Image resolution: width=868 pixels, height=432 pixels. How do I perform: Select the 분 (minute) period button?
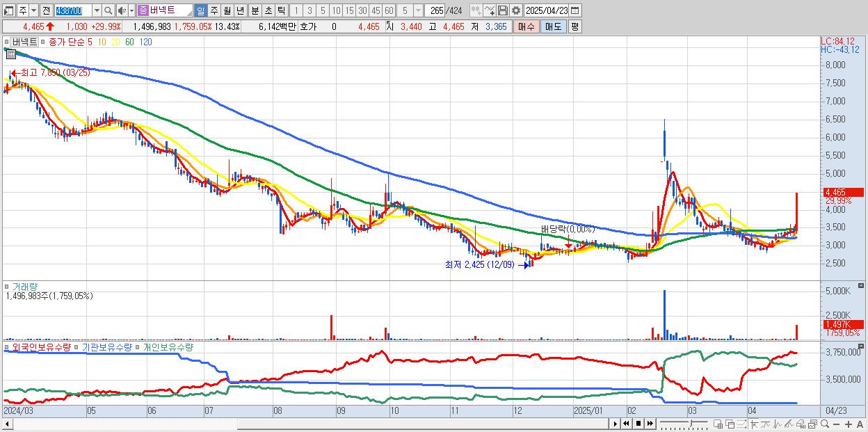tap(255, 10)
